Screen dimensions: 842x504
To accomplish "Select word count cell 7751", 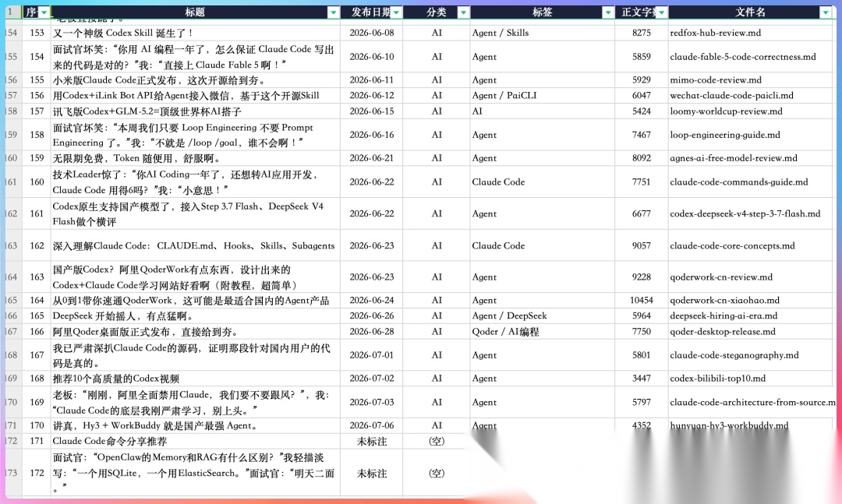I will click(641, 182).
